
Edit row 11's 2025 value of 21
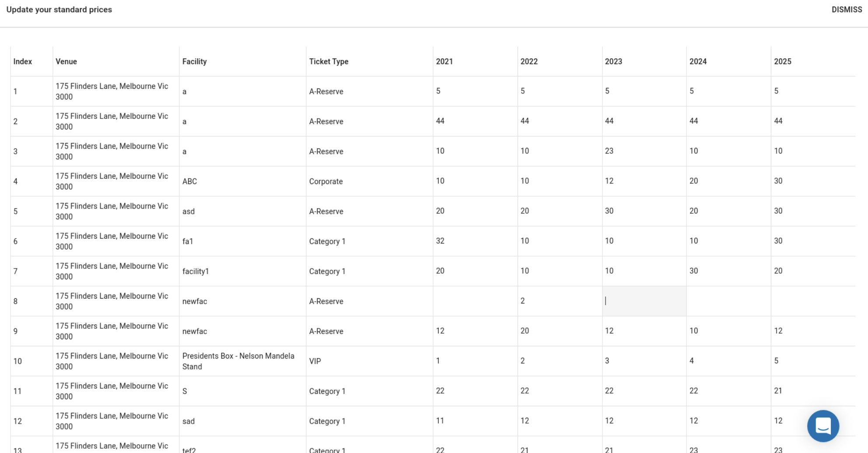(x=778, y=391)
